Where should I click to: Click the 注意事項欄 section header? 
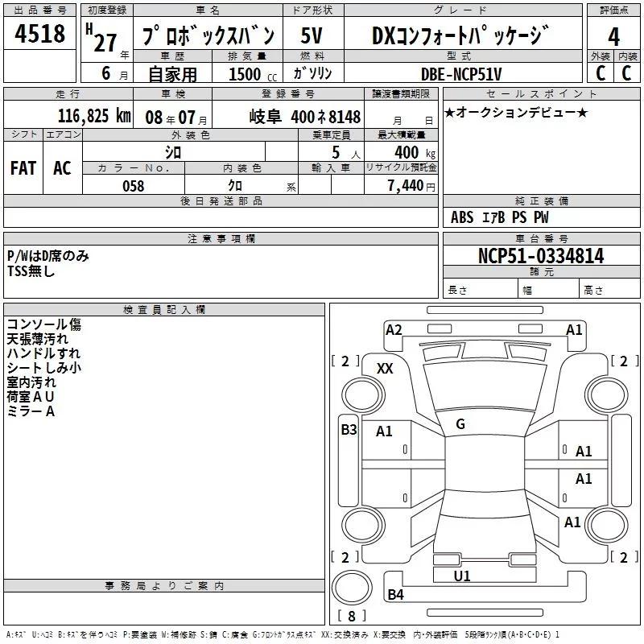click(x=221, y=238)
